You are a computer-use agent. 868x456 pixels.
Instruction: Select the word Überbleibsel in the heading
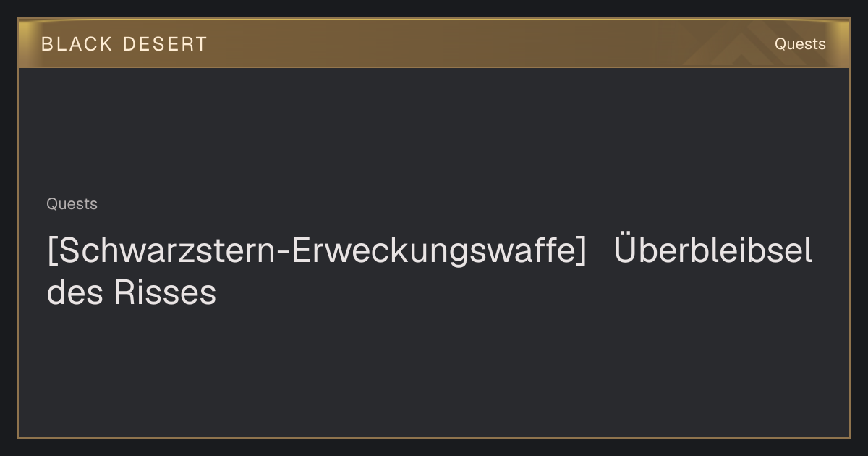713,250
